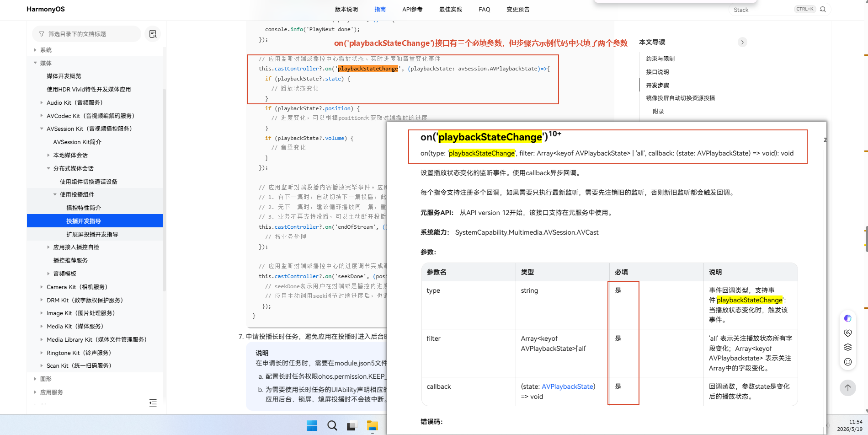This screenshot has height=435, width=868.
Task: Open Task View from the taskbar
Action: point(351,426)
